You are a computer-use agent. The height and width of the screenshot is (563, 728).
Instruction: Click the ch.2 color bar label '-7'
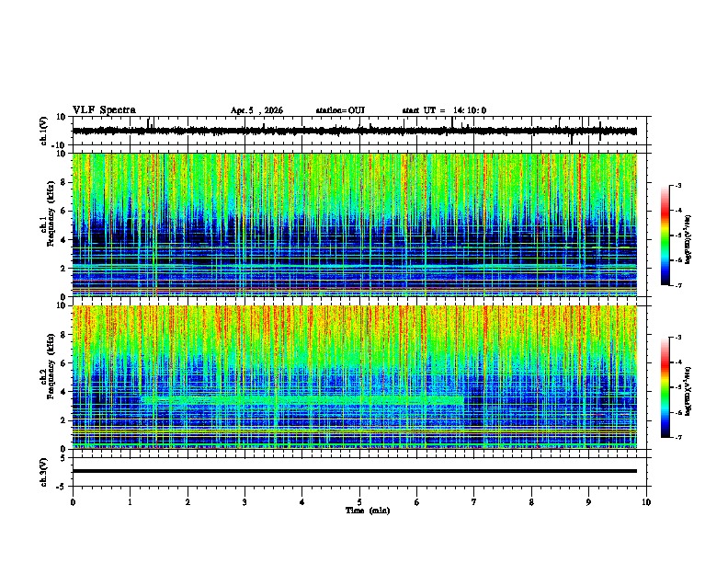[678, 437]
